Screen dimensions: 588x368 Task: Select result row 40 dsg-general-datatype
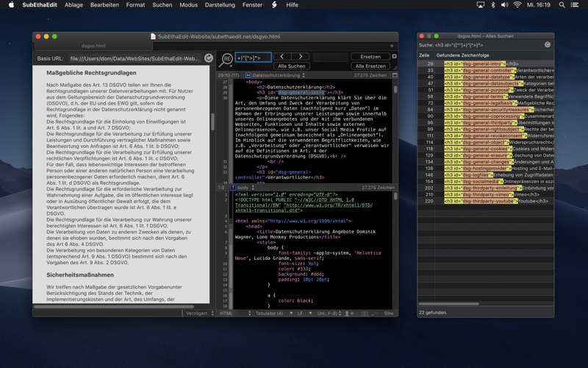click(x=486, y=77)
